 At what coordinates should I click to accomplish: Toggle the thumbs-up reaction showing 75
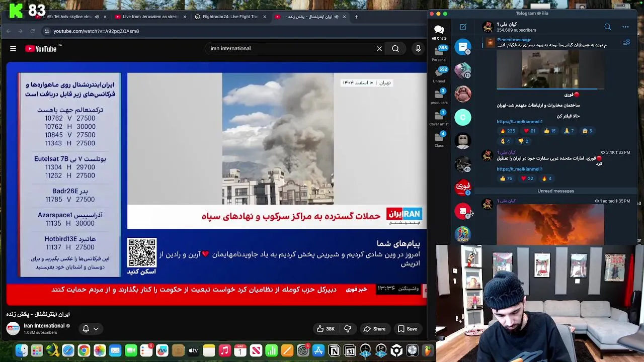(x=506, y=178)
